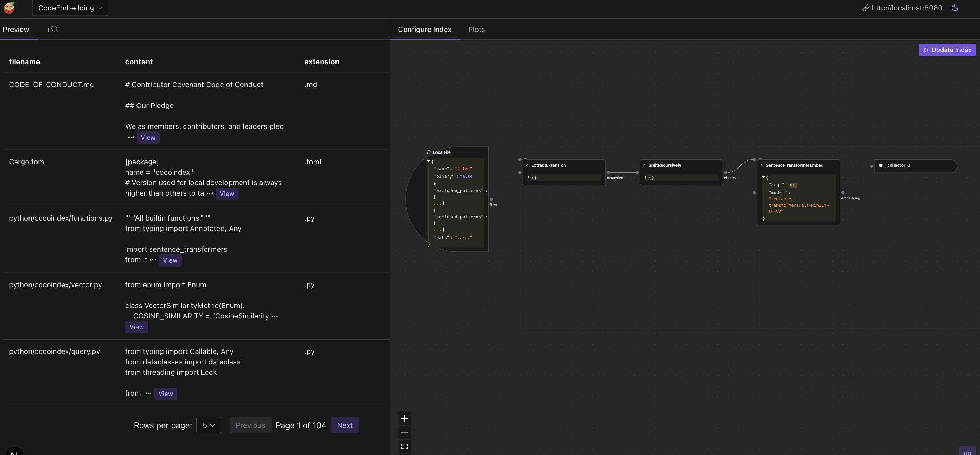Viewport: 980px width, 455px height.
Task: Click the CocoIndex logo icon
Action: [x=9, y=8]
